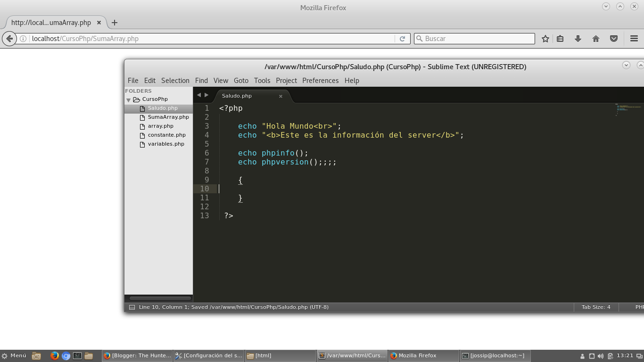Open screenshot tool panel launcher
Viewport: 644px width, 362px height.
[36, 356]
